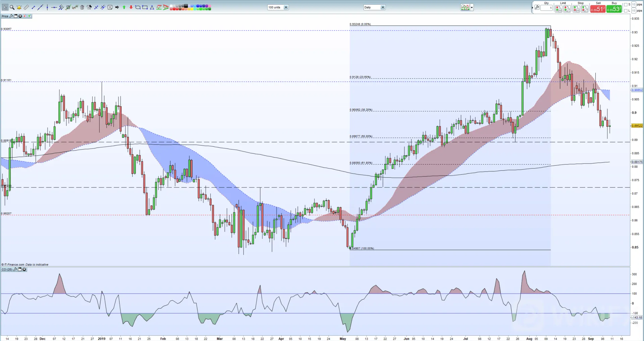Click the green Buy price button
This screenshot has width=644, height=341.
click(614, 9)
